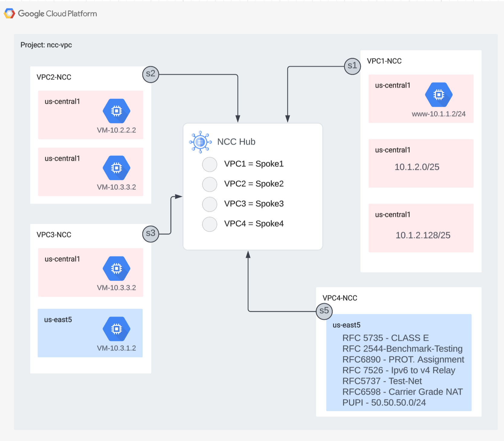Click the 10.1.2.0/25 subnet box
Image resolution: width=504 pixels, height=441 pixels.
click(x=421, y=163)
